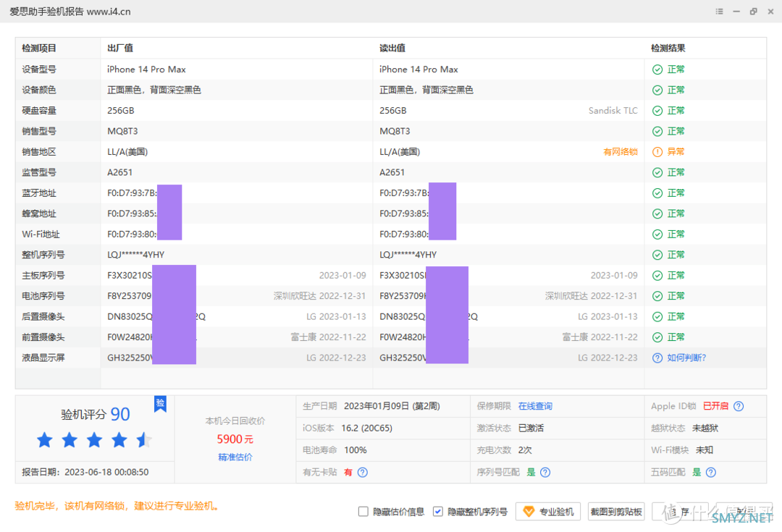Click the green check icon for 设备颜色
The height and width of the screenshot is (532, 782).
click(657, 90)
